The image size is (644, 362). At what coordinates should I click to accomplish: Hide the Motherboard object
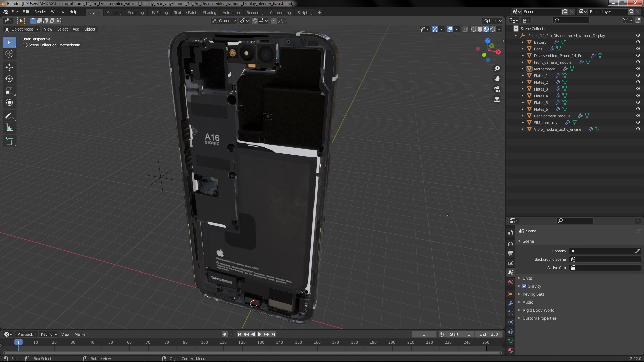pos(638,69)
